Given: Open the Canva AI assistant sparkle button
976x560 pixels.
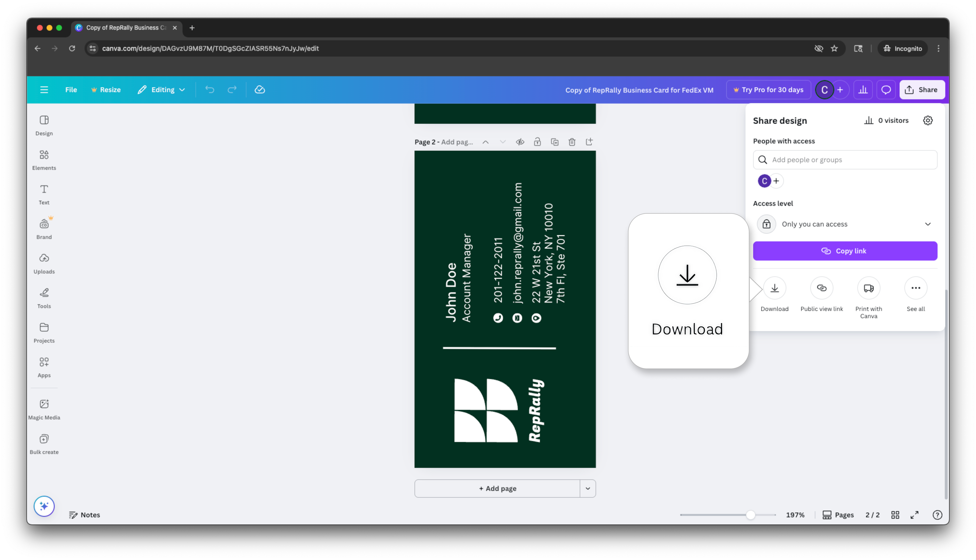Looking at the screenshot, I should tap(44, 506).
